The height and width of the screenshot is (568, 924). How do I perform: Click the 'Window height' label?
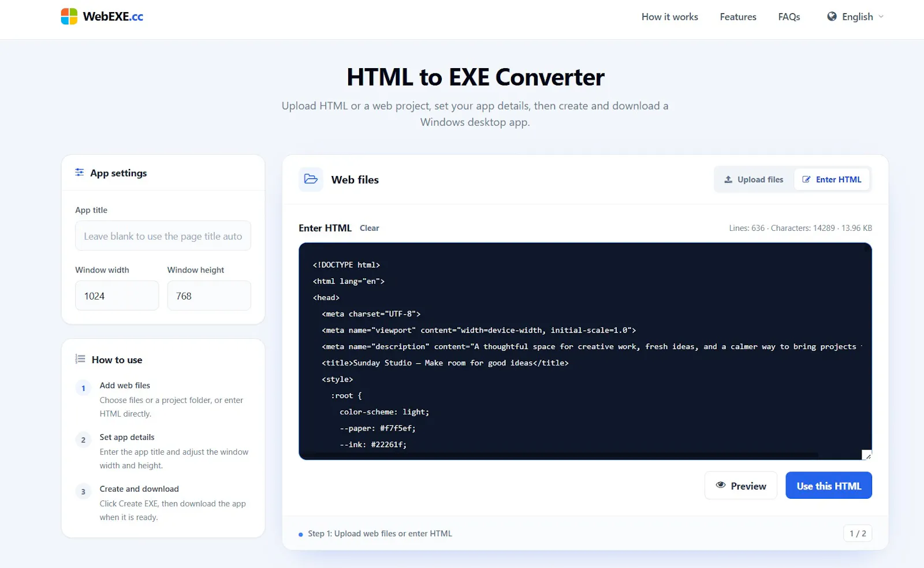point(196,270)
